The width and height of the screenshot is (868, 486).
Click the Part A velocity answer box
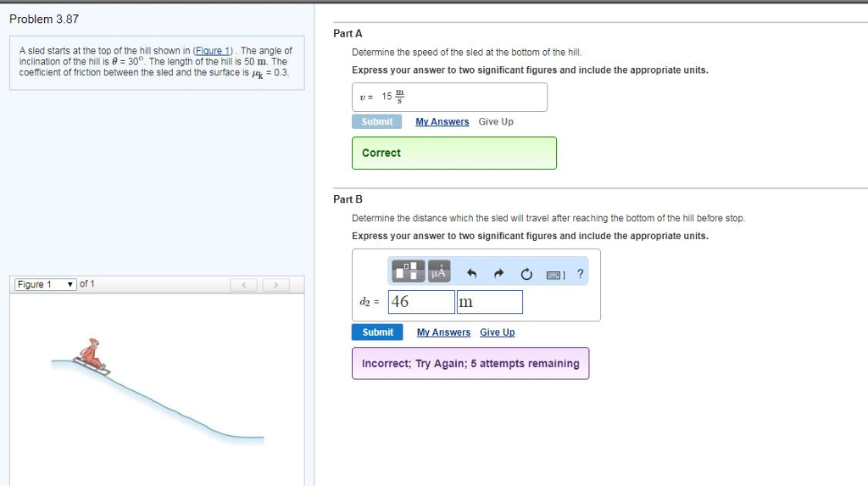pyautogui.click(x=449, y=97)
